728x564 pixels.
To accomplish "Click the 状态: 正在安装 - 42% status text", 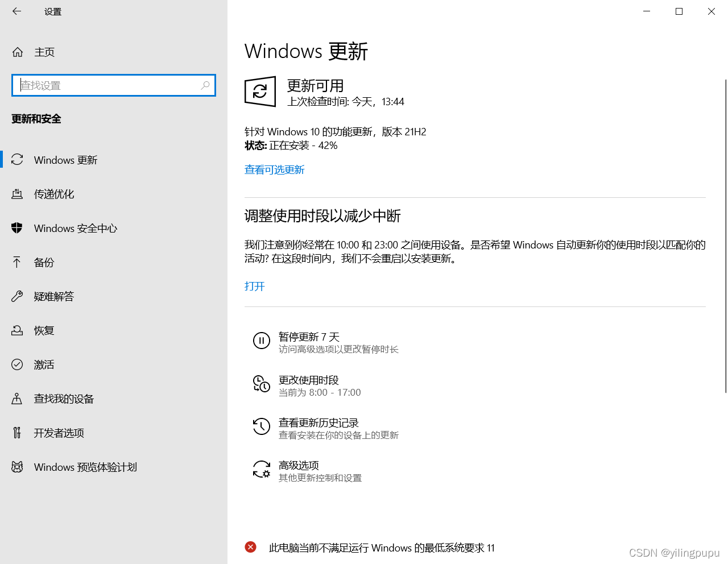I will tap(291, 146).
